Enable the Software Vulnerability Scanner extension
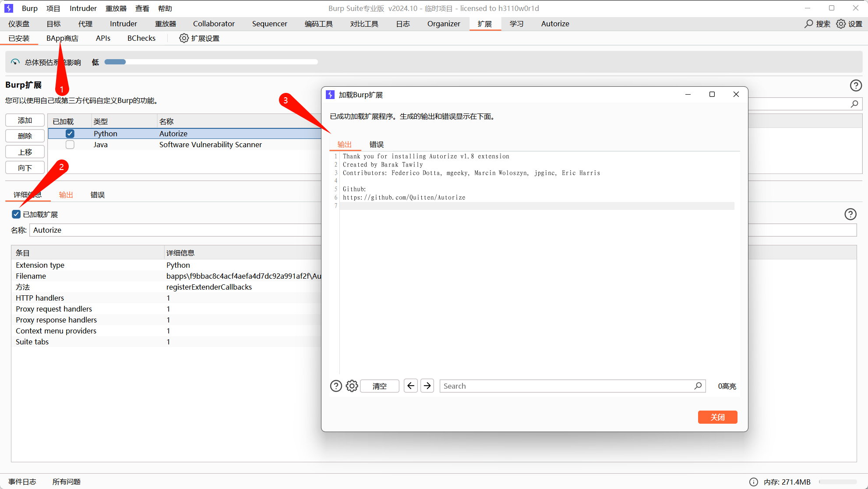 (x=70, y=145)
